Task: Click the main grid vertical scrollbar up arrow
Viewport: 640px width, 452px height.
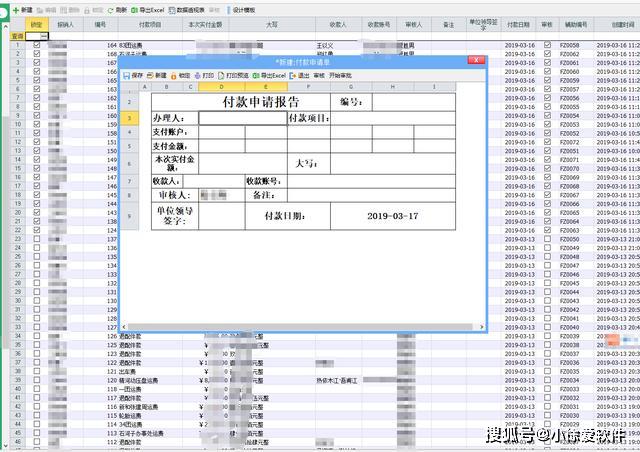Action: tap(5, 26)
